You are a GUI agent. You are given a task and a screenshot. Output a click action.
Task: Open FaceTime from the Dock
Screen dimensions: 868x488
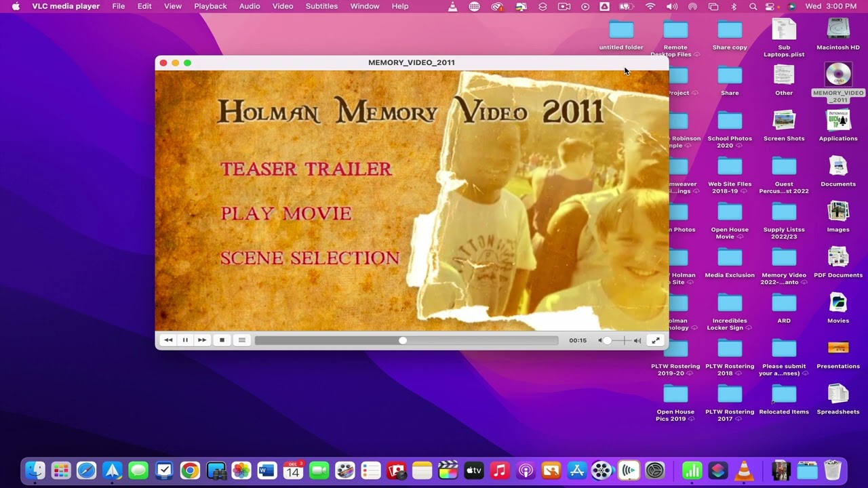319,470
